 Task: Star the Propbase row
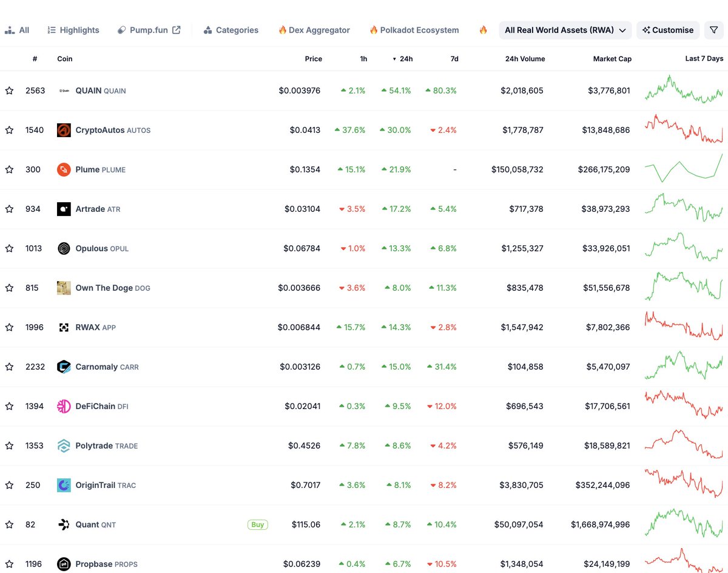point(9,564)
